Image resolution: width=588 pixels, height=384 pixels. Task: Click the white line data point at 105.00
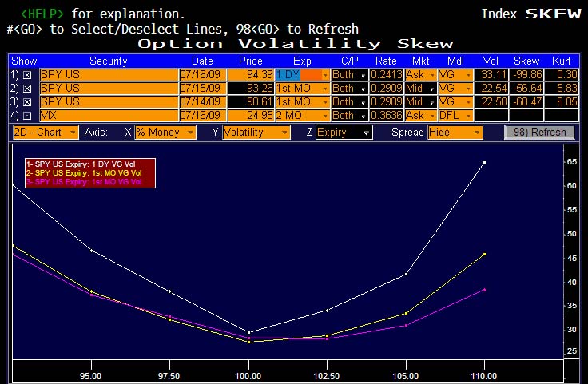coord(406,275)
